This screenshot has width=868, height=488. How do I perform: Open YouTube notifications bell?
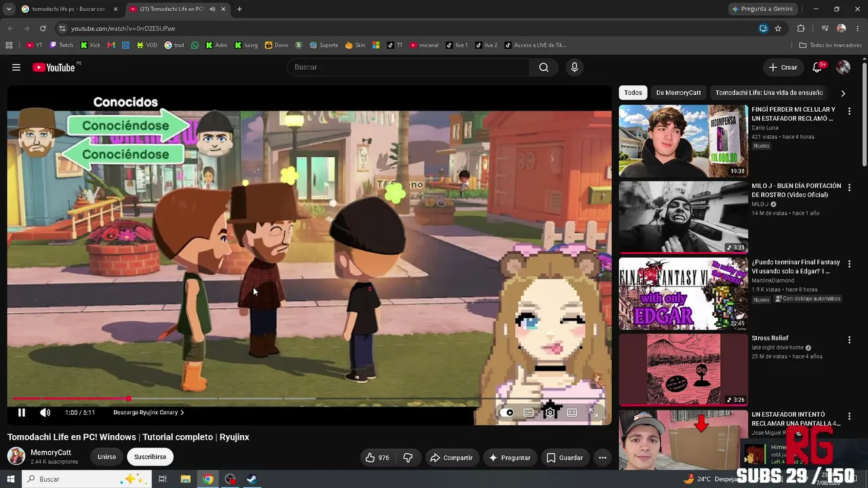click(817, 67)
